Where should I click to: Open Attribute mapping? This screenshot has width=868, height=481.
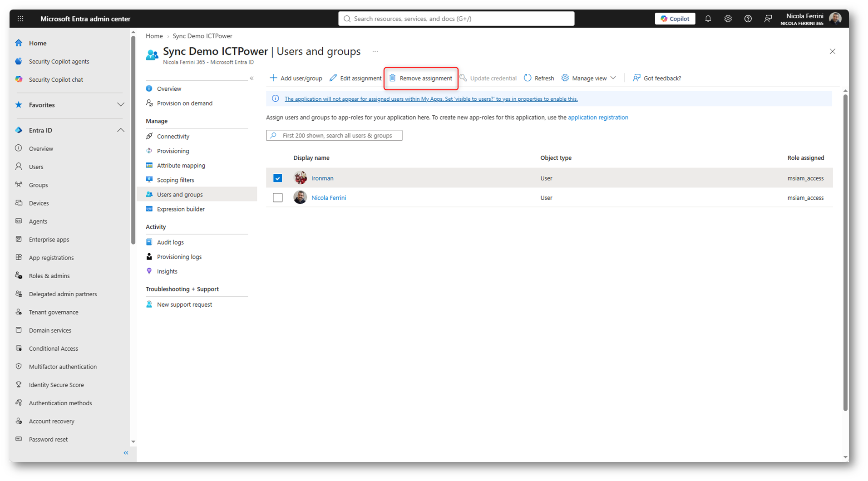[181, 166]
